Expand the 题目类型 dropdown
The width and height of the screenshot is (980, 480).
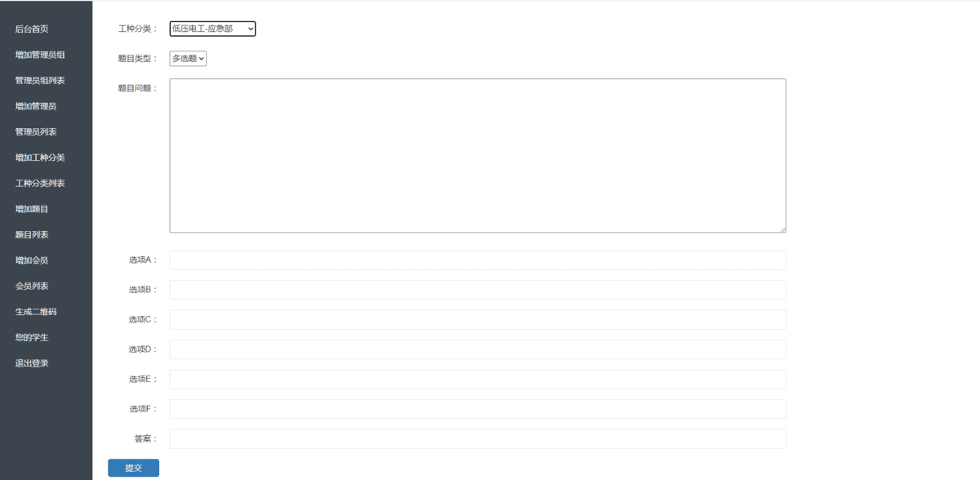point(188,59)
